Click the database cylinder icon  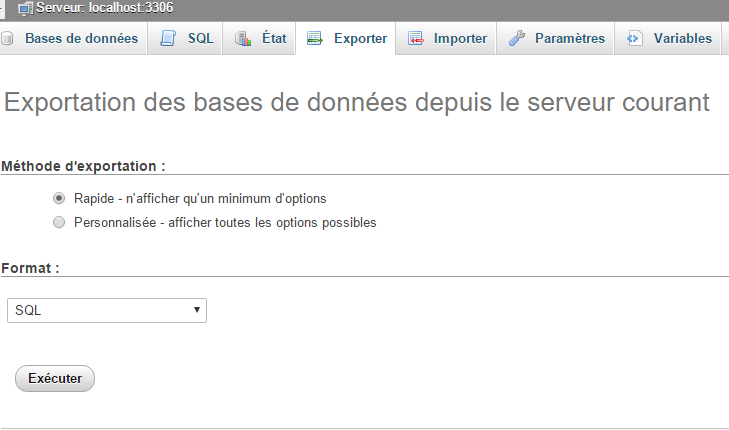click(7, 39)
